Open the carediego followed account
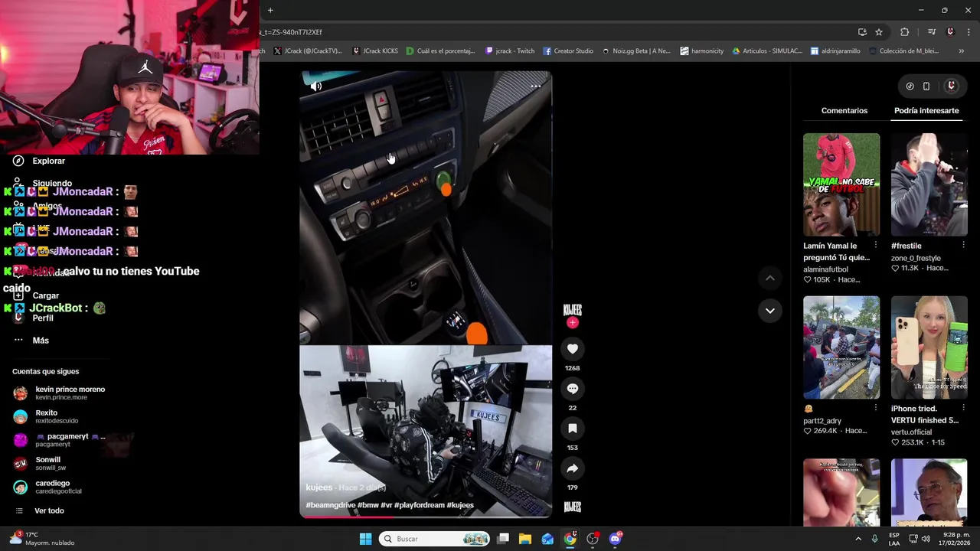The width and height of the screenshot is (980, 551). tap(47, 487)
